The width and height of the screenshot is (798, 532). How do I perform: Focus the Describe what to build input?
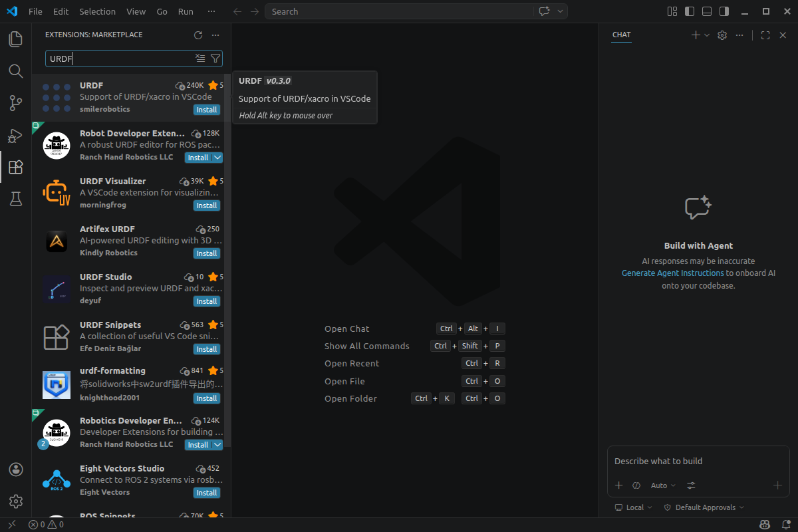[698, 461]
